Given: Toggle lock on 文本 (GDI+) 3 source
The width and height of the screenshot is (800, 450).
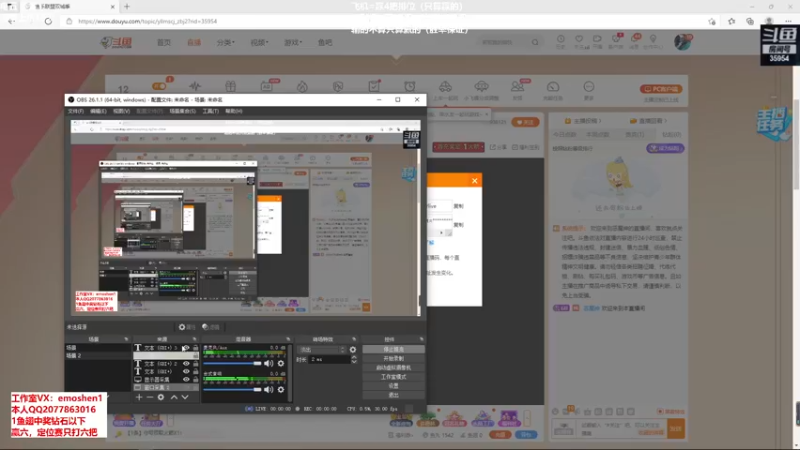Looking at the screenshot, I should click(195, 348).
